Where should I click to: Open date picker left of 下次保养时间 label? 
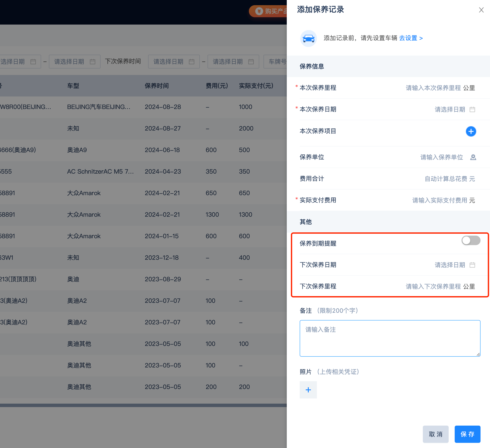(x=74, y=62)
